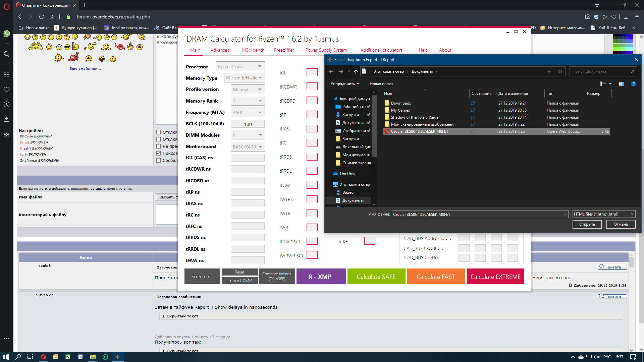Image resolution: width=644 pixels, height=362 pixels.
Task: Click the browser page reload icon
Action: tap(41, 17)
